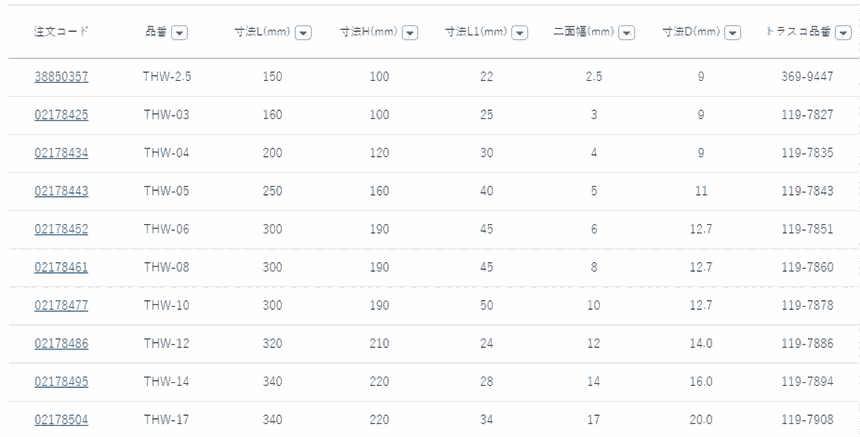Click the THW-2.5 product number cell
Screen dimensions: 860x437
(x=166, y=77)
